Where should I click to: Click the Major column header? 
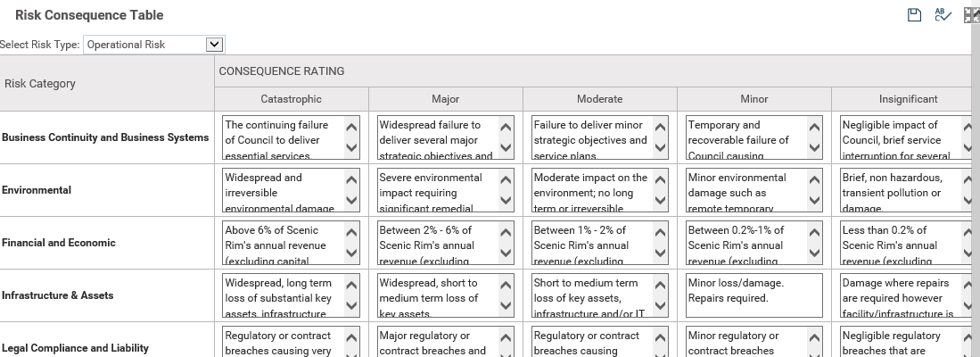tap(445, 99)
